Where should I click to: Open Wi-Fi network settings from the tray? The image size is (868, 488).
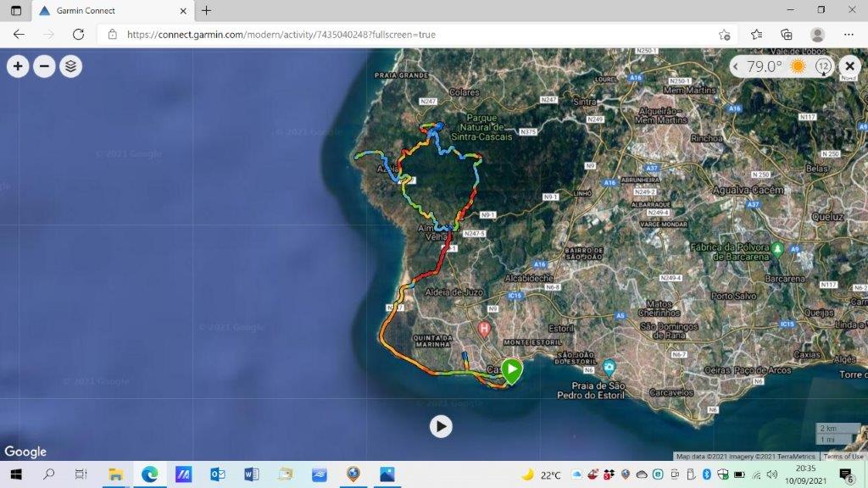tap(756, 474)
